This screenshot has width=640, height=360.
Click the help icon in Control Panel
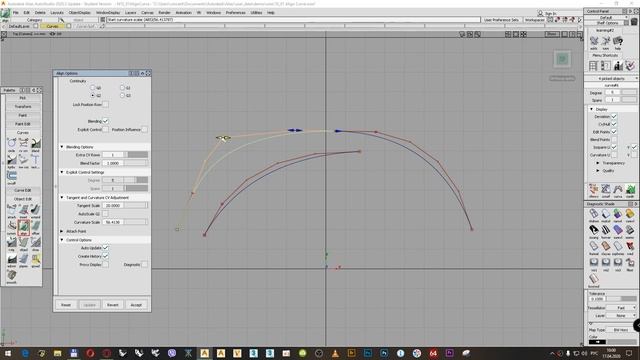[x=618, y=41]
